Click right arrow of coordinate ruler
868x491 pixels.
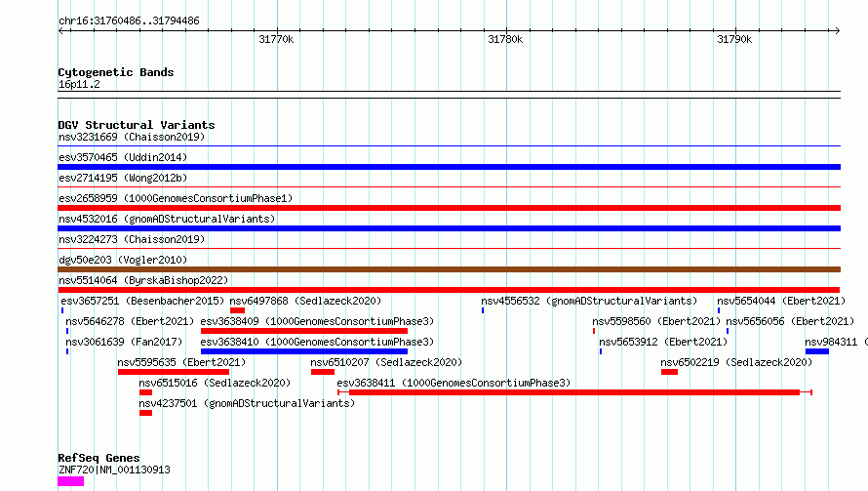(837, 31)
